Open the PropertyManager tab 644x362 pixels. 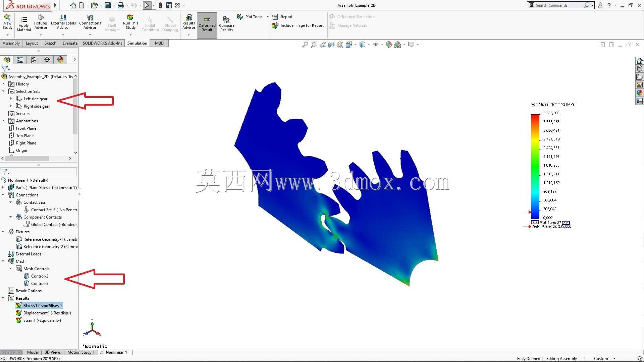point(20,60)
